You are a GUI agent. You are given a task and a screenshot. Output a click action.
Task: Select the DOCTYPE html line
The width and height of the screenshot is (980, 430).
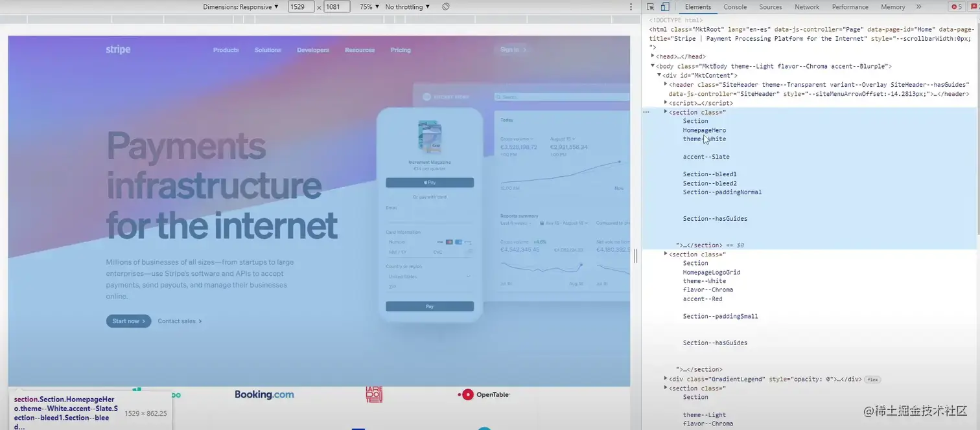[676, 20]
